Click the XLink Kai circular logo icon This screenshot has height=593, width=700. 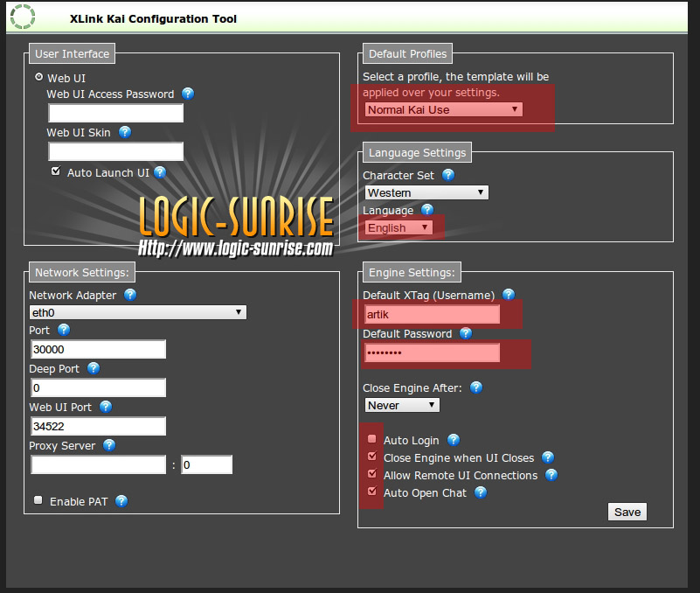tap(23, 17)
